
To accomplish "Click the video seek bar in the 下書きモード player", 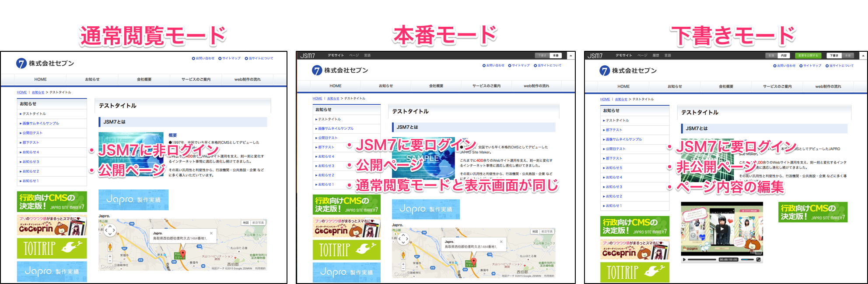I will [x=703, y=259].
